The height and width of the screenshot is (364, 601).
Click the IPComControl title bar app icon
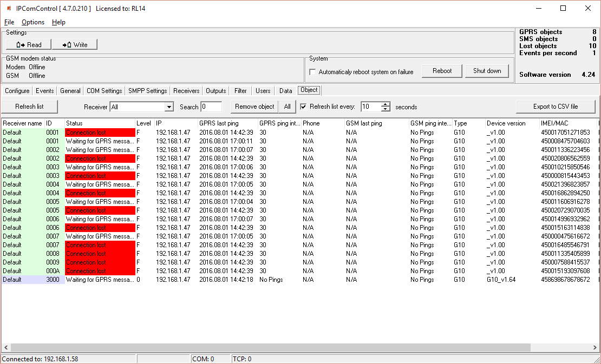(x=9, y=8)
